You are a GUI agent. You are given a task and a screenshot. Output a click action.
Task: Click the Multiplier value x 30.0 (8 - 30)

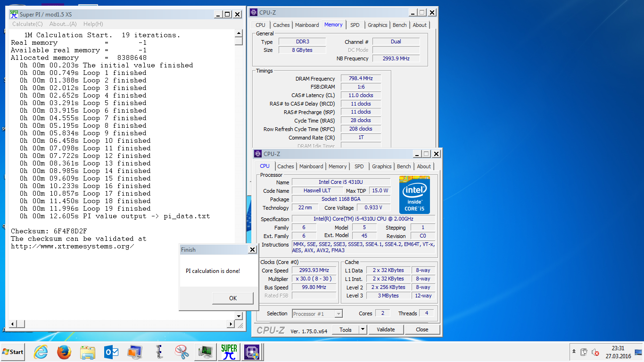(314, 279)
